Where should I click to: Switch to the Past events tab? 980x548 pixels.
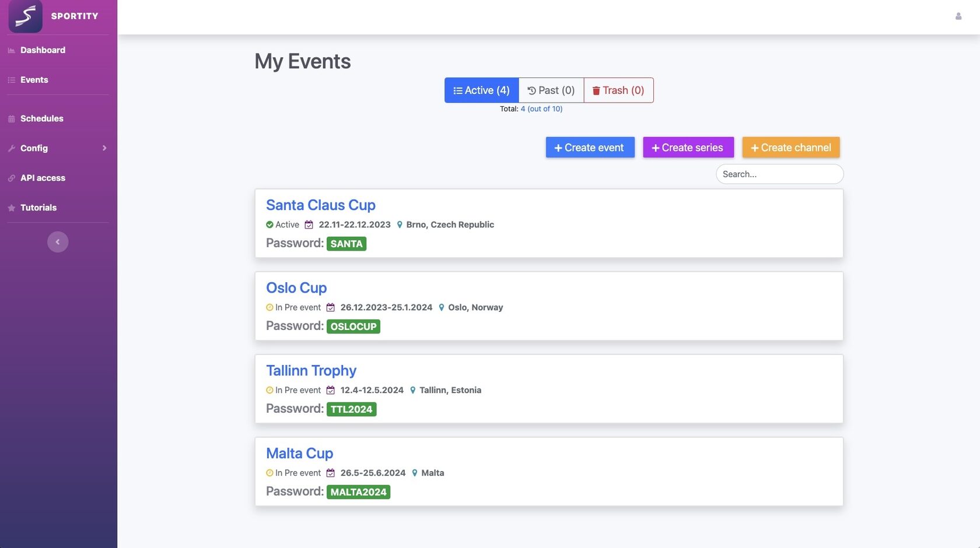click(x=550, y=90)
